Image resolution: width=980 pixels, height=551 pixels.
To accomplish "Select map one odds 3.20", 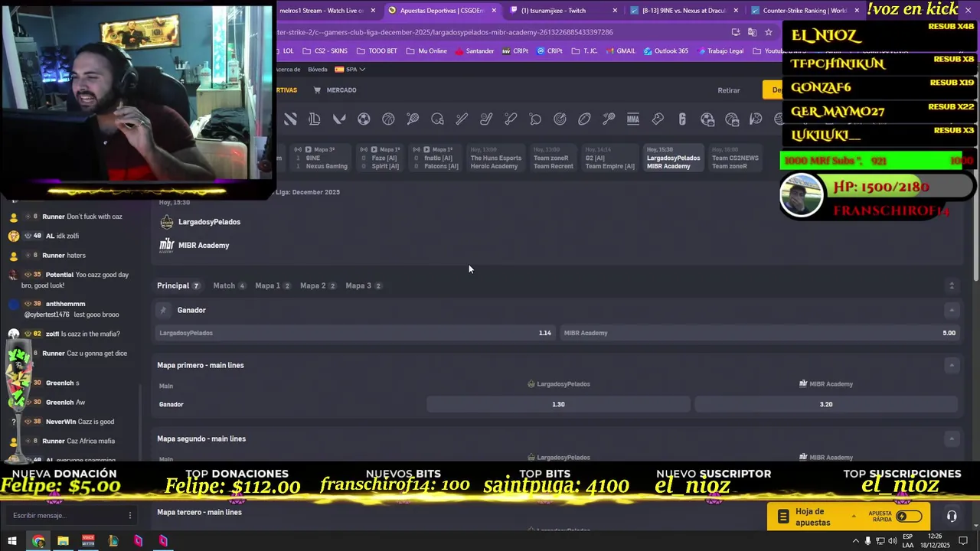I will point(826,404).
